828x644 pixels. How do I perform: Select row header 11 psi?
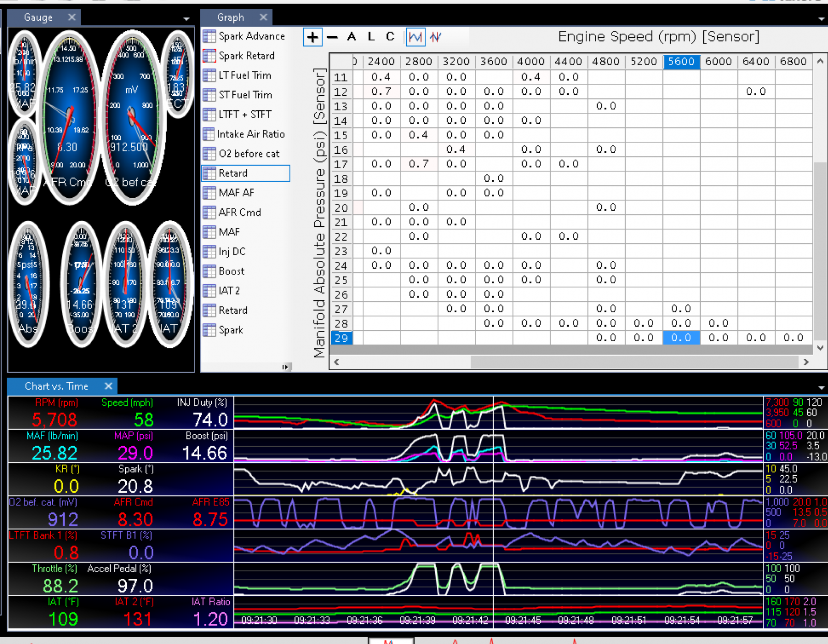click(x=341, y=77)
